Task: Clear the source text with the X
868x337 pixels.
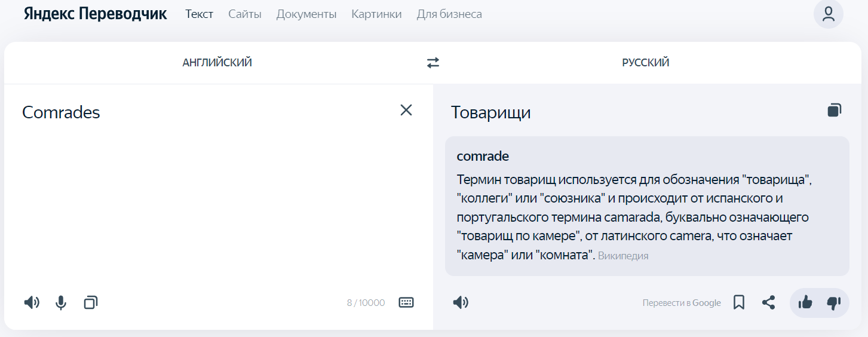Action: point(406,110)
